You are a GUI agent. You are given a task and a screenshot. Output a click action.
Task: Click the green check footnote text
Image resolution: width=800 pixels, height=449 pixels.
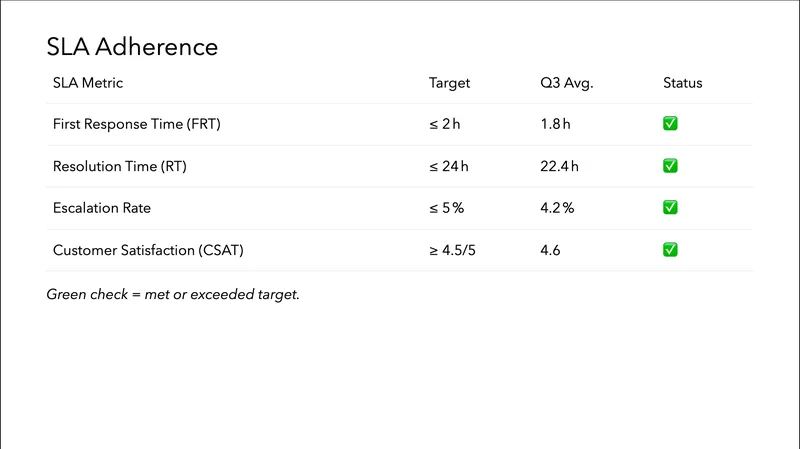[x=173, y=295]
